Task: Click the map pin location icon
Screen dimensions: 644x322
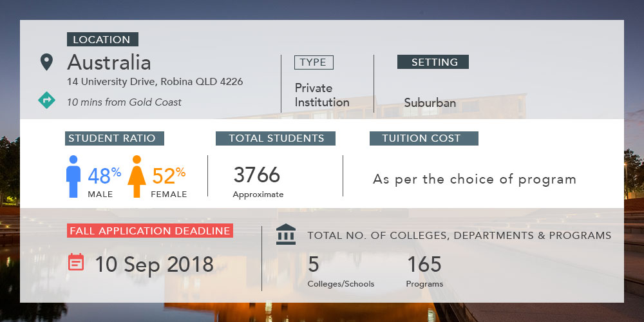Action: [x=46, y=62]
